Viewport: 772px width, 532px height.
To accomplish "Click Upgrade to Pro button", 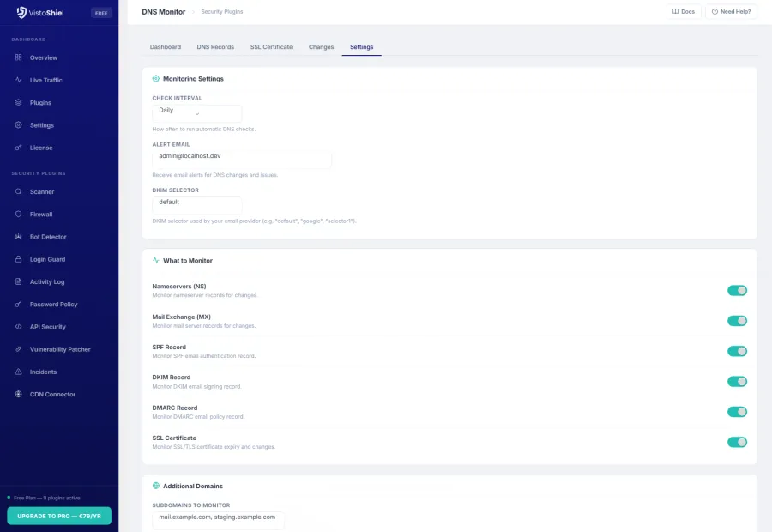I will [58, 515].
